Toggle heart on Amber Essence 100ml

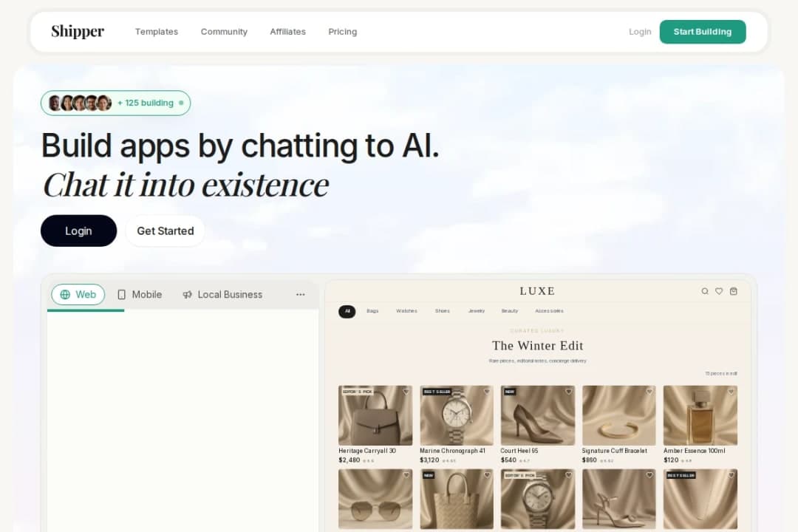(731, 392)
